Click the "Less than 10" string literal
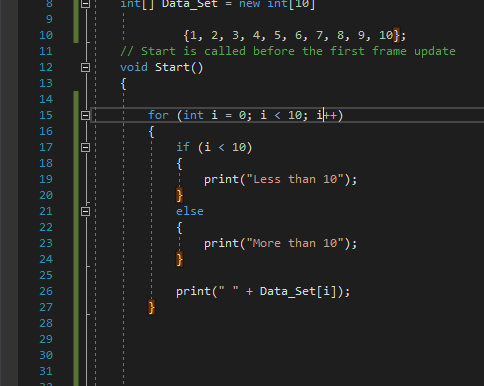Image resolution: width=484 pixels, height=386 pixels. 295,179
